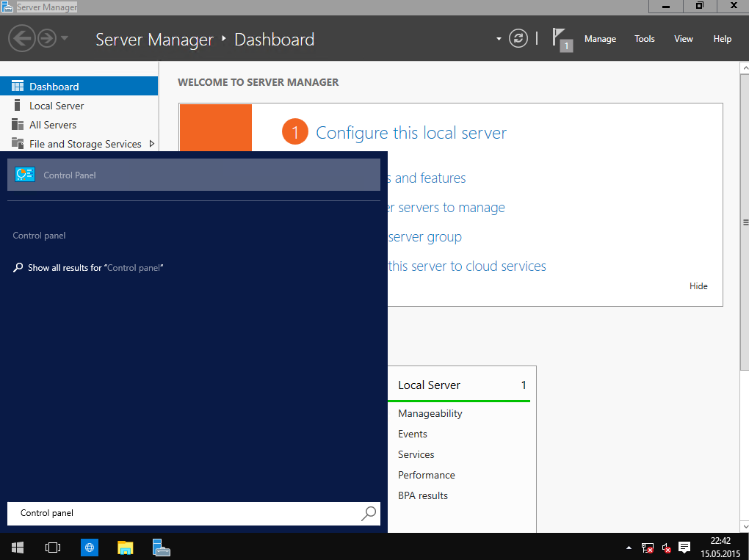749x560 pixels.
Task: Expand the File and Storage Services arrow
Action: click(x=152, y=144)
